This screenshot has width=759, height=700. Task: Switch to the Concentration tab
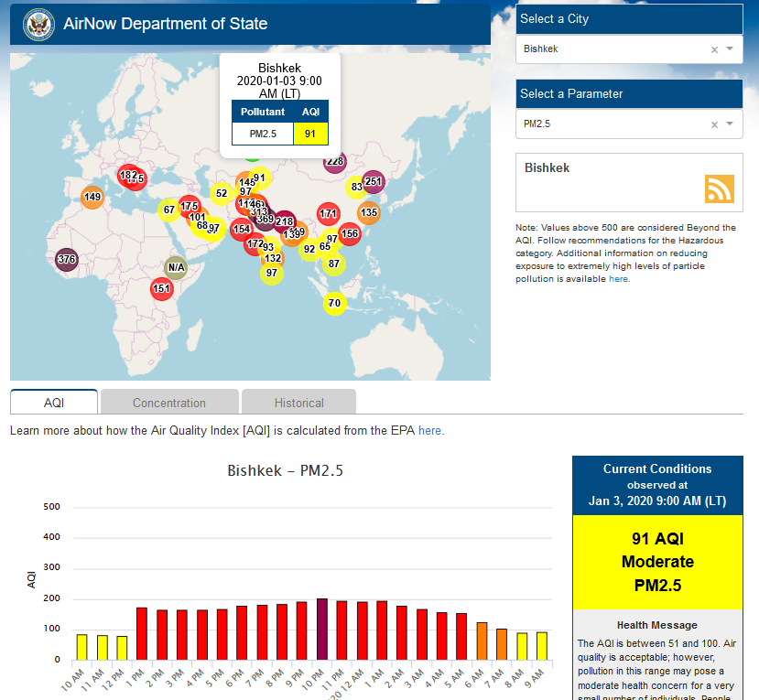pos(169,403)
